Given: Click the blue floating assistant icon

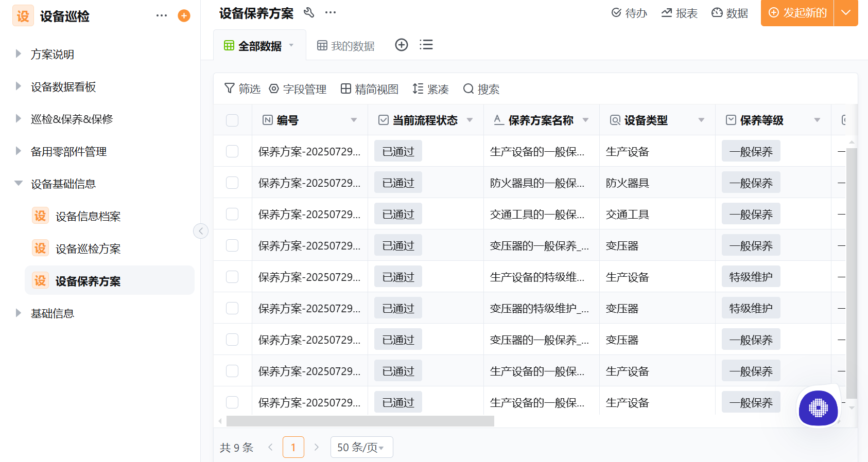Looking at the screenshot, I should (818, 408).
